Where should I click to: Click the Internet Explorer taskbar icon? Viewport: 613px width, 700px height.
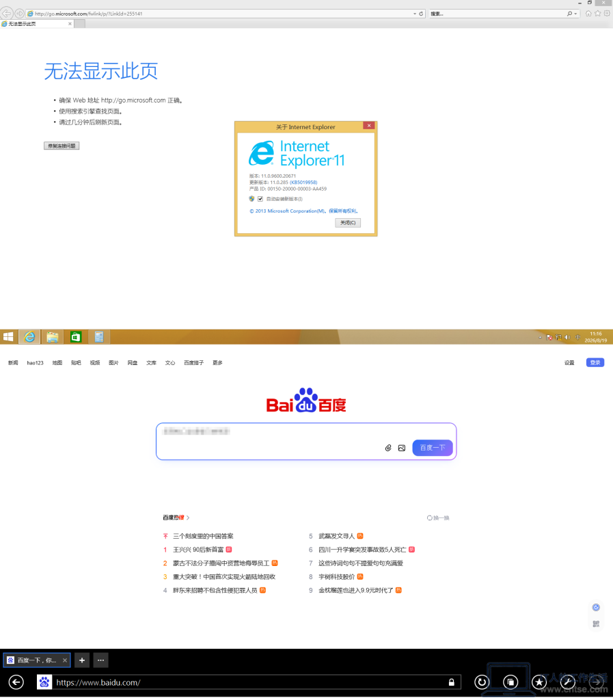tap(29, 337)
